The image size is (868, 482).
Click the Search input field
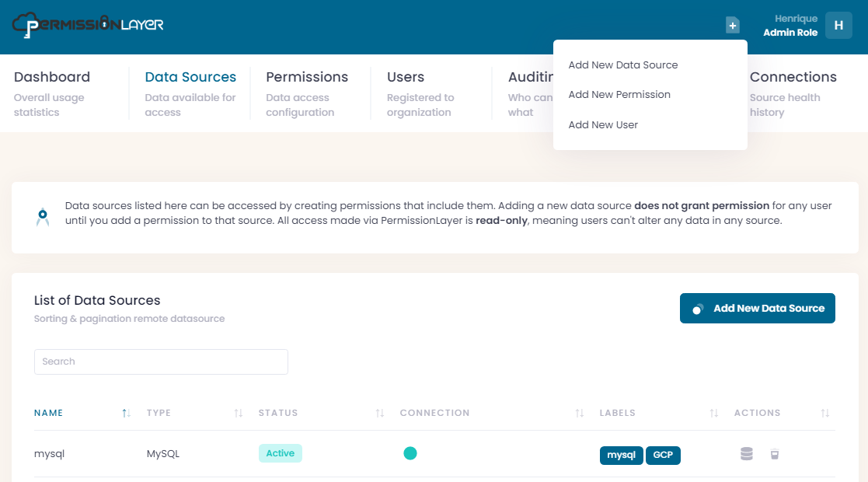pyautogui.click(x=161, y=361)
